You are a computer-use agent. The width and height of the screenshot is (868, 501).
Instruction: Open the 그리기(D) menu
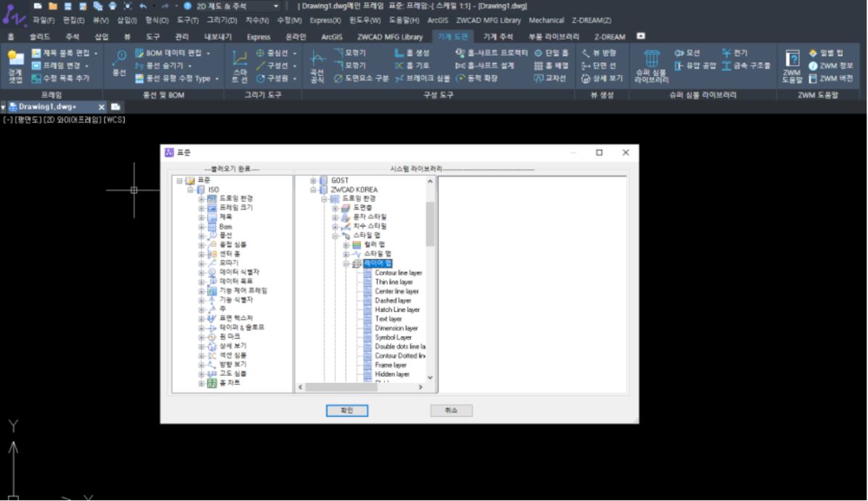tap(222, 20)
